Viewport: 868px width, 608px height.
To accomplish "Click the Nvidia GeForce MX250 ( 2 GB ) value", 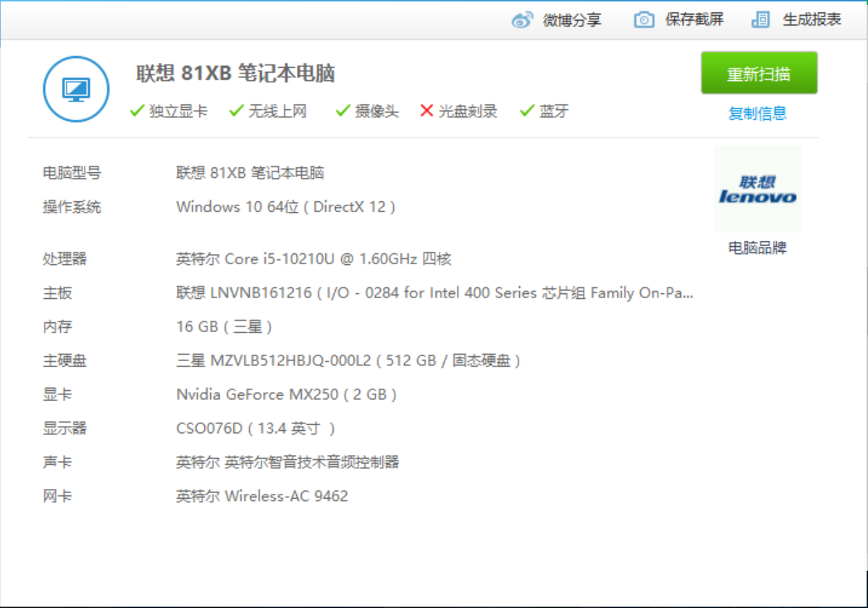I will 287,394.
